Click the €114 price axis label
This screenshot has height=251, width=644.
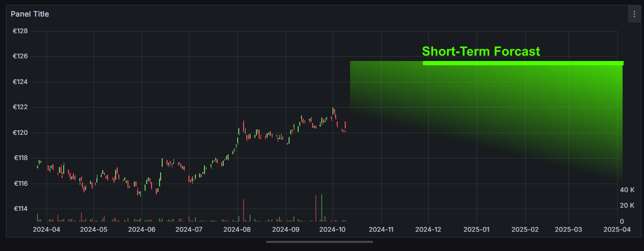coord(20,209)
